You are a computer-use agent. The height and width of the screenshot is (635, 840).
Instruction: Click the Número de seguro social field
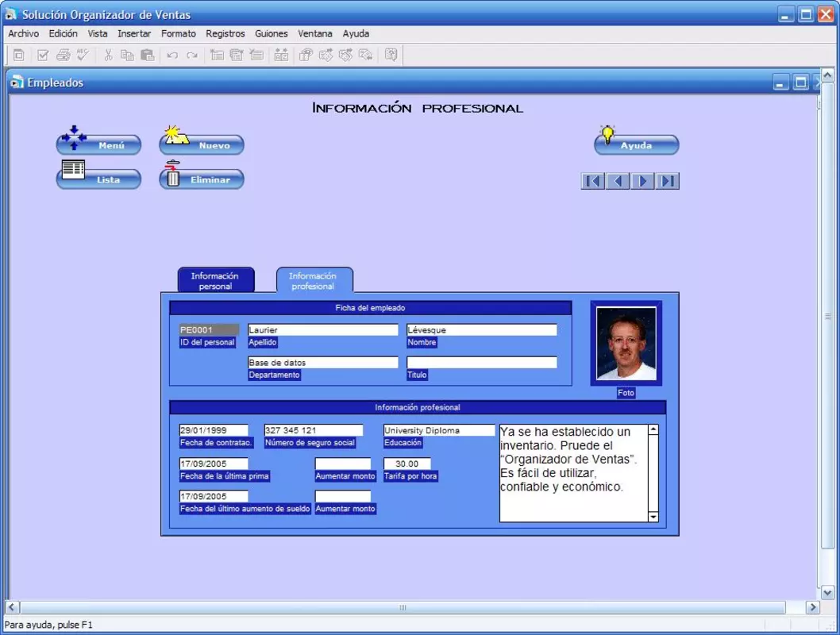314,430
